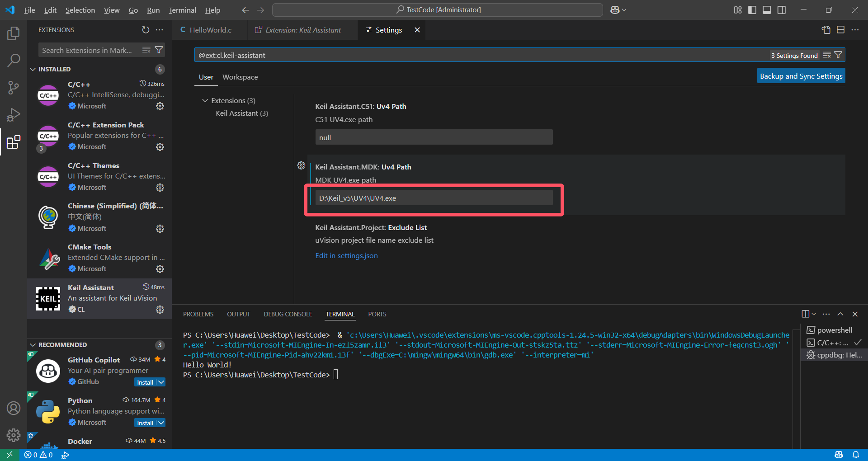Open the Terminal menu
Image resolution: width=868 pixels, height=461 pixels.
coord(182,10)
